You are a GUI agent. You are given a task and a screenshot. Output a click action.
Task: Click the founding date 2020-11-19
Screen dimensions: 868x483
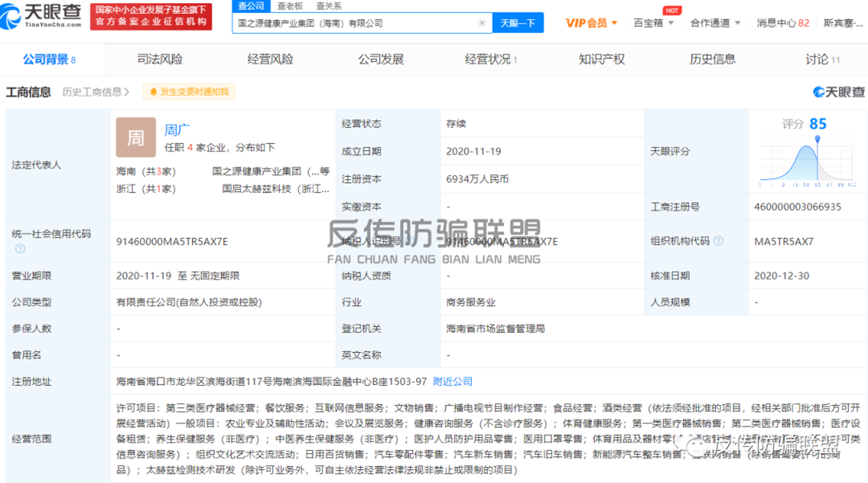click(473, 151)
